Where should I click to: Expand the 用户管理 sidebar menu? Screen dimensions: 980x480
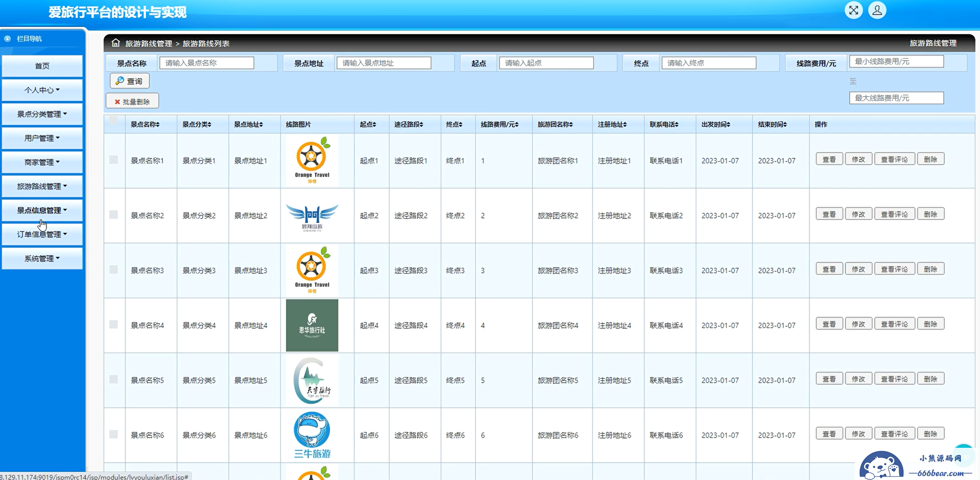(x=42, y=138)
